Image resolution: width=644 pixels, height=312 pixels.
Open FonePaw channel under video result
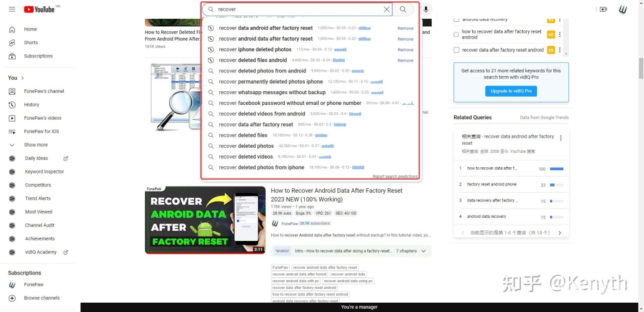[x=290, y=223]
